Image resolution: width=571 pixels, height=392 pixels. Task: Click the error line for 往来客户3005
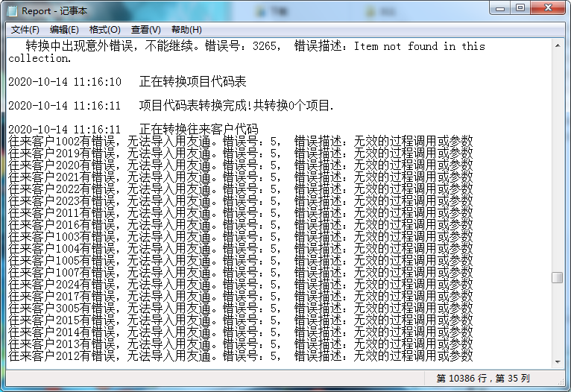tap(240, 309)
